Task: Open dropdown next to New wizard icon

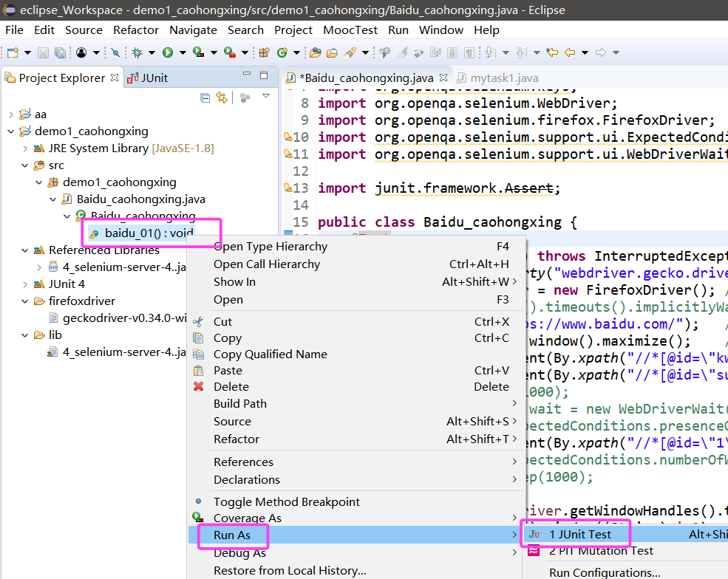Action: (x=27, y=52)
